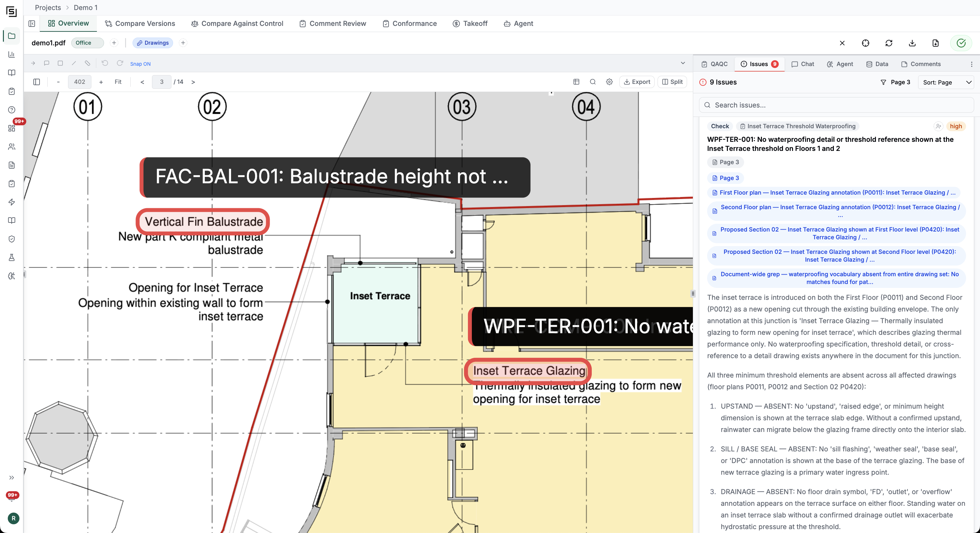Open the drawing settings gear icon

point(609,82)
